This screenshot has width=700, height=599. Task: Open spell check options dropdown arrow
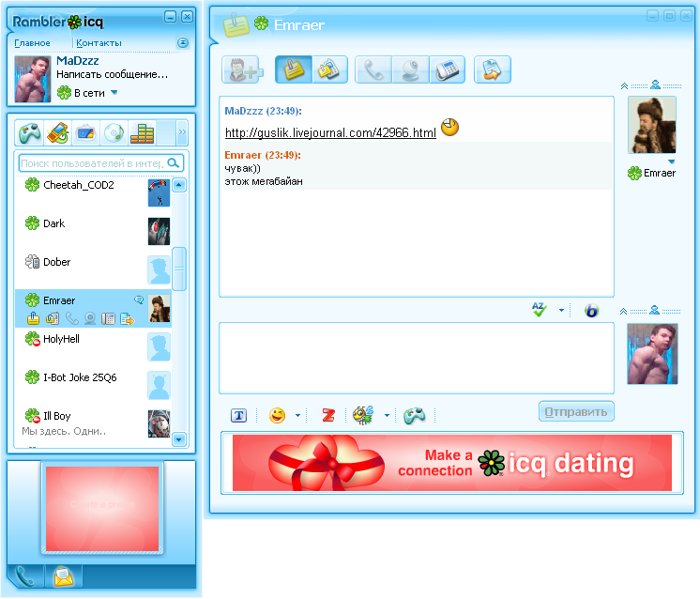pyautogui.click(x=561, y=310)
